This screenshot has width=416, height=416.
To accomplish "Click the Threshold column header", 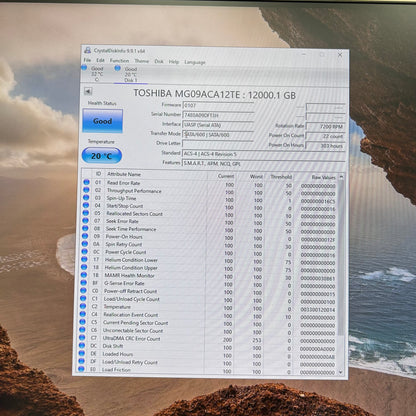I will point(281,177).
